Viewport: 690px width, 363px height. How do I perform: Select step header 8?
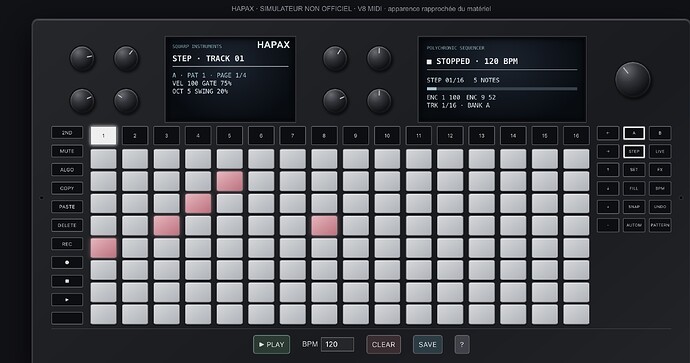(x=324, y=136)
